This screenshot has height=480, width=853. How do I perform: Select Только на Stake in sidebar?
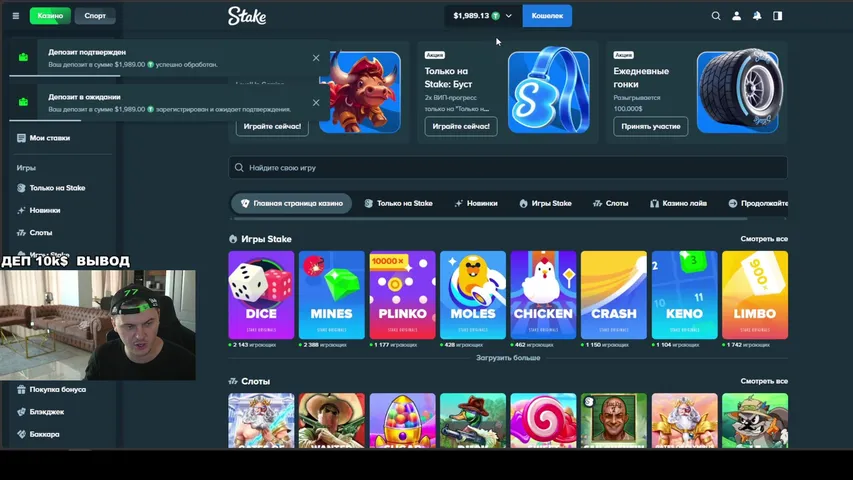57,188
